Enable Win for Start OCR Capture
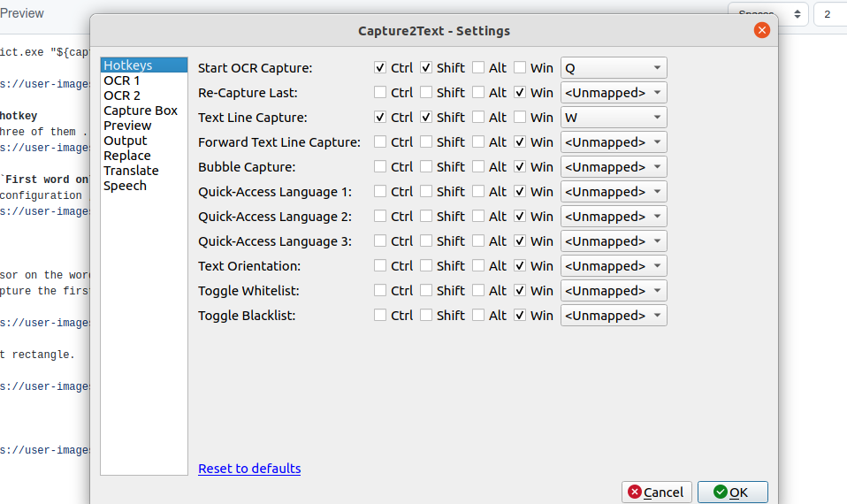The image size is (847, 504). point(520,67)
